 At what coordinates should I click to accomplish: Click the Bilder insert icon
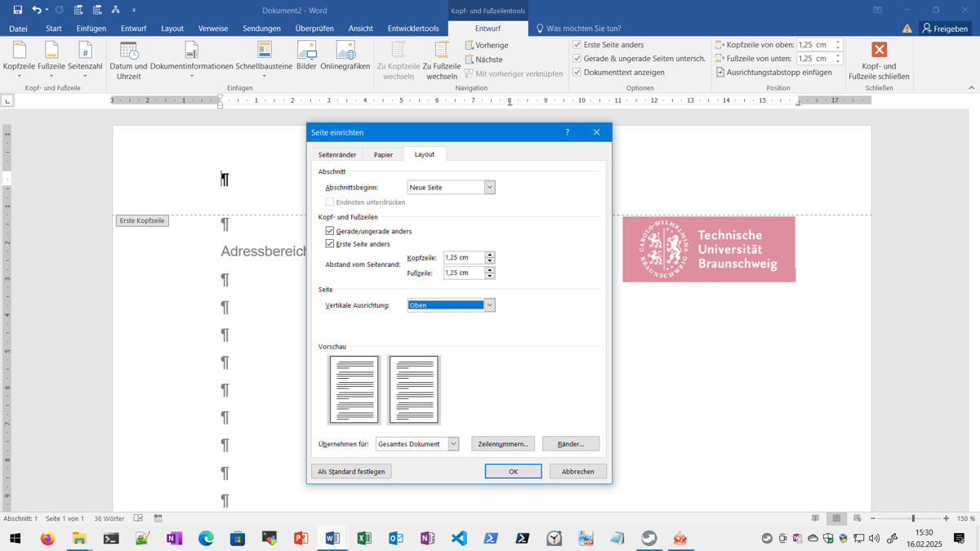(306, 56)
